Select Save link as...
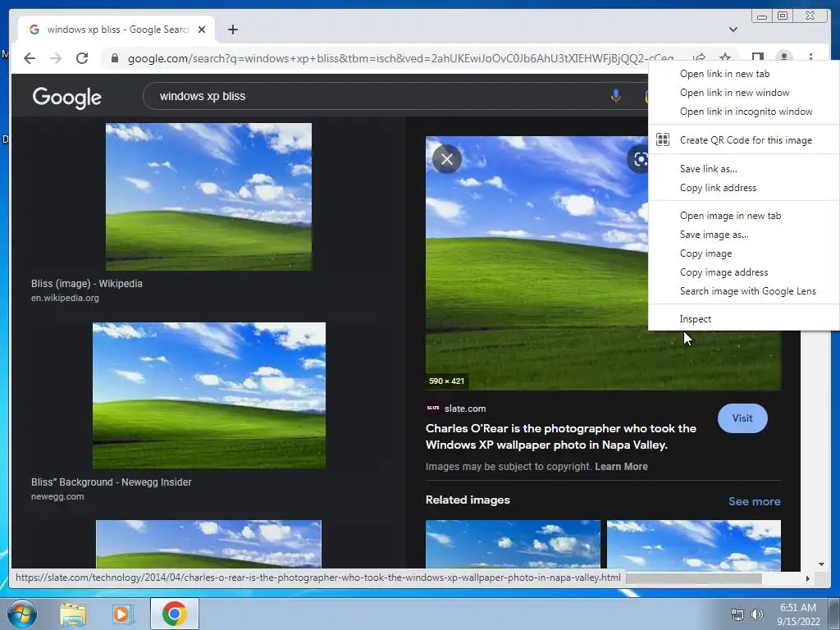Screen dimensions: 840x630 [x=743, y=169]
